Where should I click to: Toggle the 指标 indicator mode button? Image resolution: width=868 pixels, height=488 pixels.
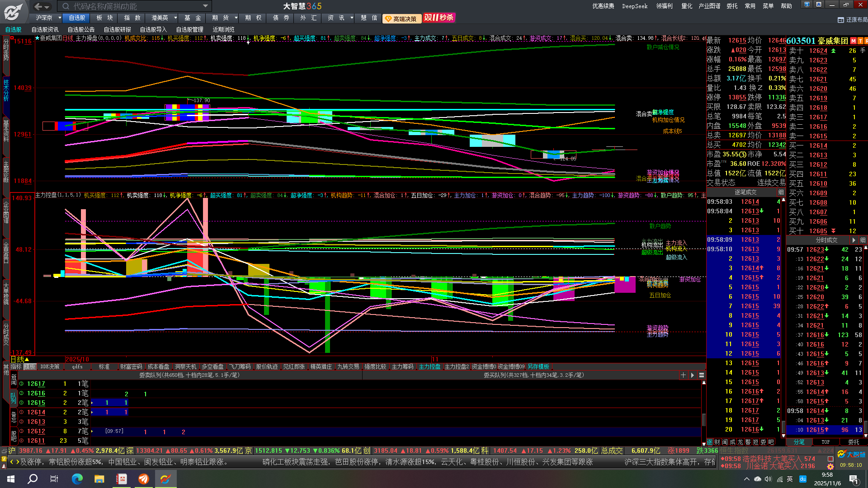[x=16, y=367]
